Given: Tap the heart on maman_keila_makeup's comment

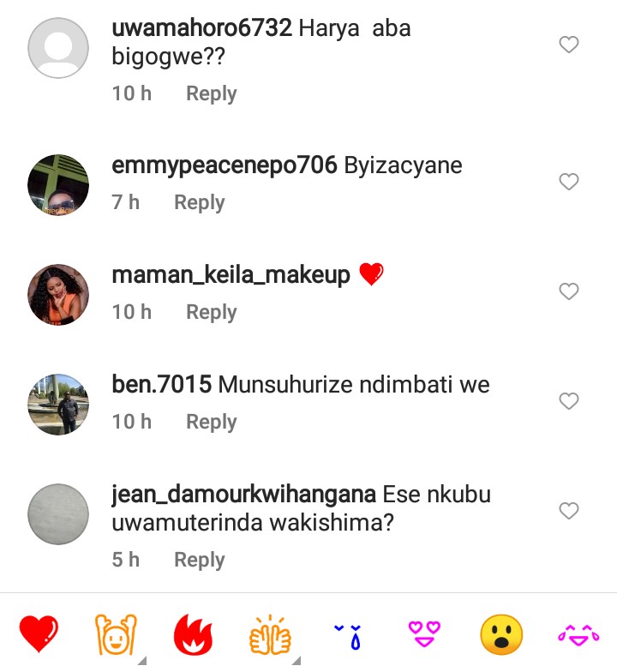Looking at the screenshot, I should [569, 291].
